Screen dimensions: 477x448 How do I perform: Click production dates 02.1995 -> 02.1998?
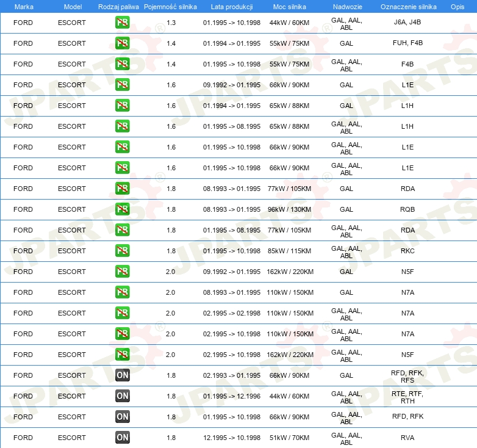pos(232,313)
